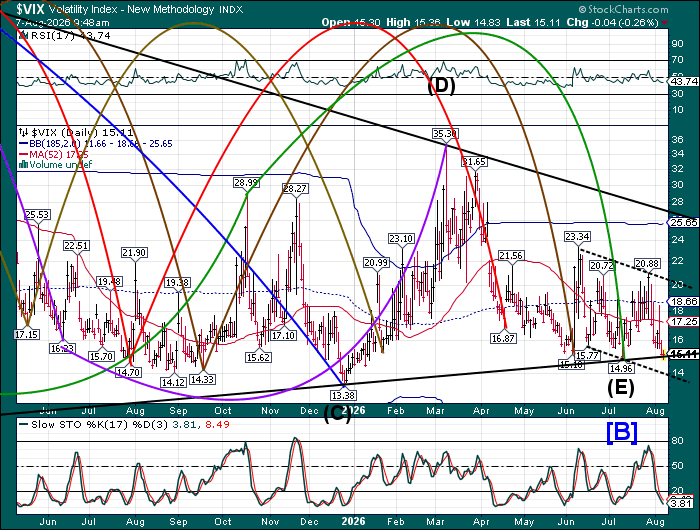700x530 pixels.
Task: Open the StockCharts.com link at top right
Action: (x=623, y=9)
